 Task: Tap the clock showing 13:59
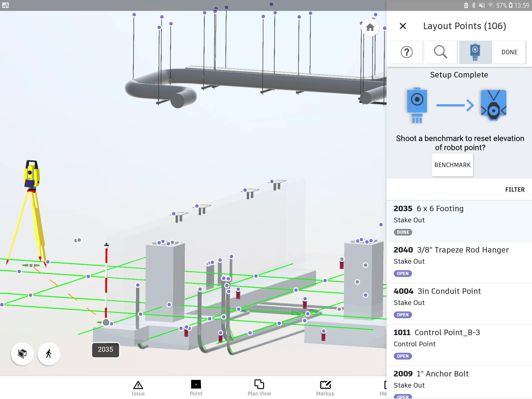click(x=522, y=5)
